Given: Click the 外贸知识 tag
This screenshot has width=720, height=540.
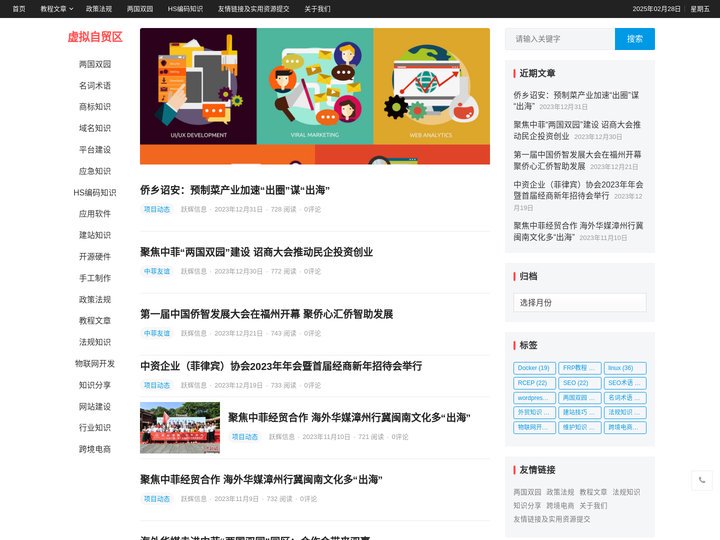Looking at the screenshot, I should 534,412.
